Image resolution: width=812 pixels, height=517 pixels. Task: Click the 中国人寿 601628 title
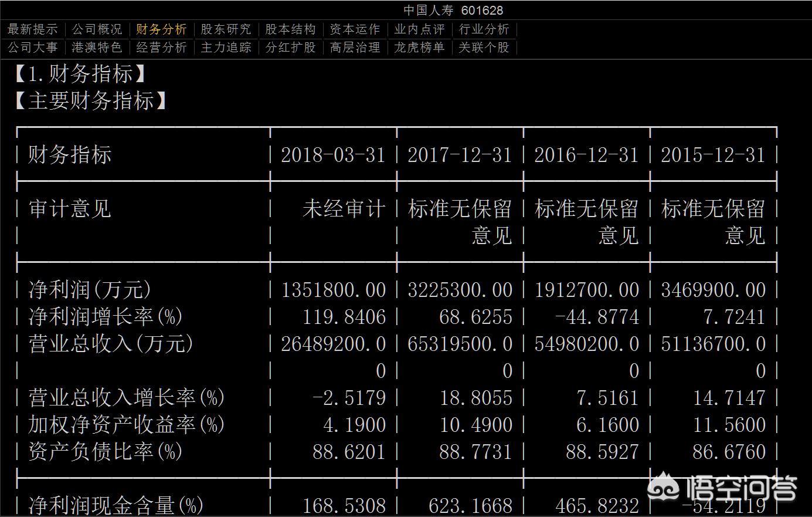point(453,10)
